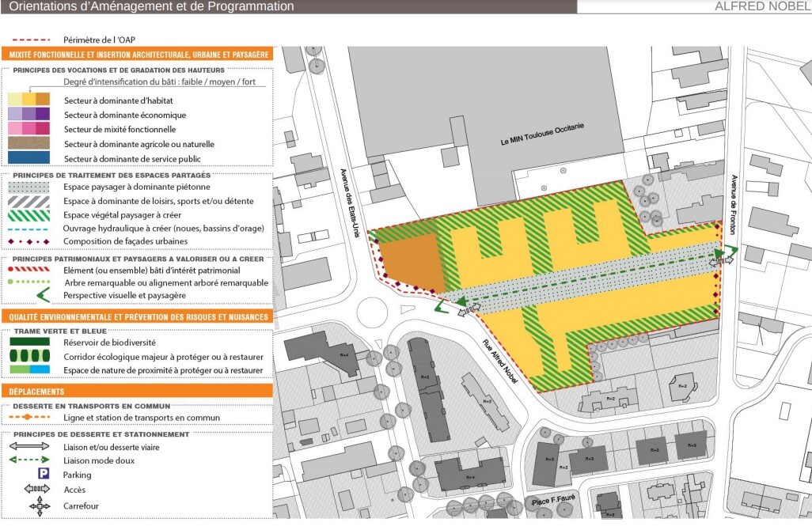Viewport: 812px width, 530px height.
Task: Click the dark orange high-density housing zone
Action: point(412,264)
